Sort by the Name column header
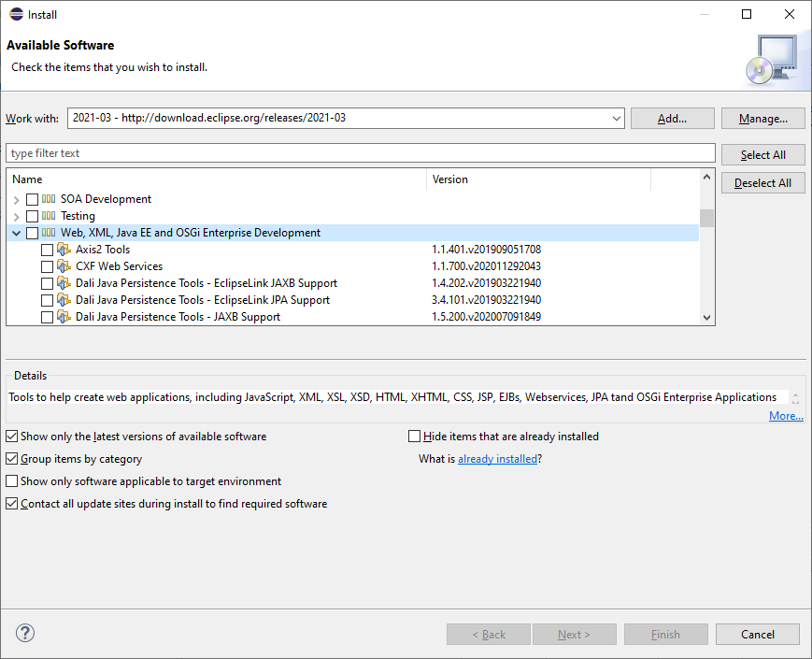The width and height of the screenshot is (812, 659). click(x=216, y=179)
